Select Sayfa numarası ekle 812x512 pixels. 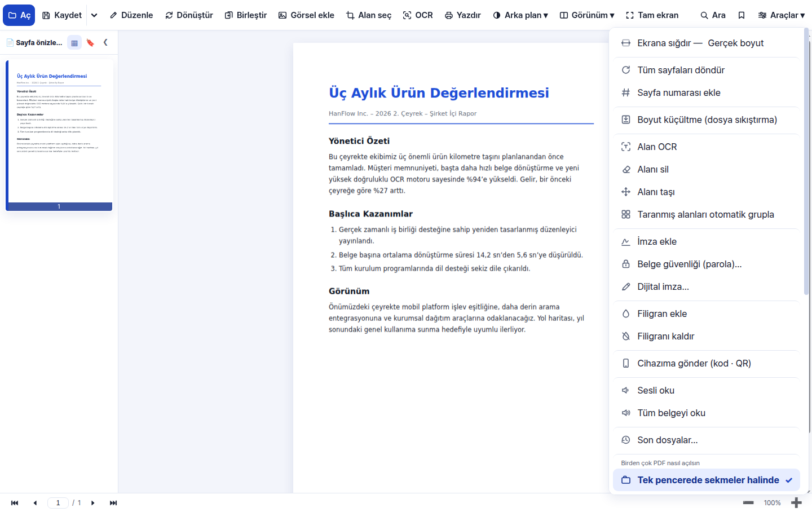tap(707, 92)
